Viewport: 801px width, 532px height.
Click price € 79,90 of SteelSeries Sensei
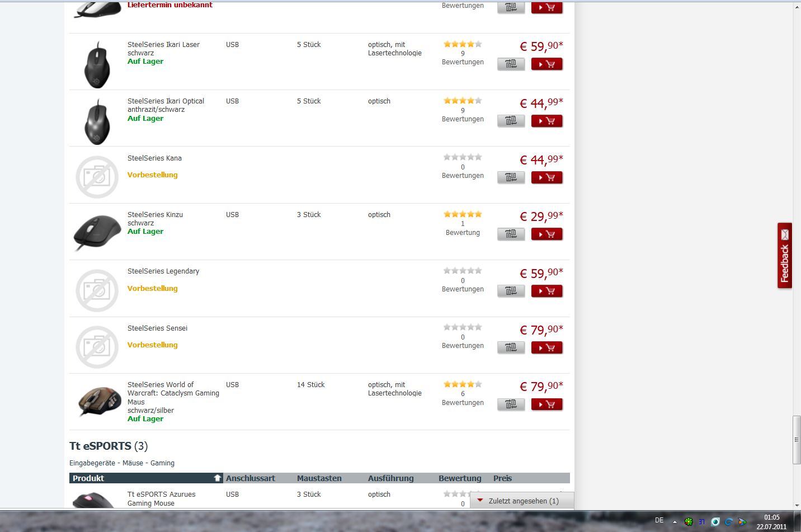point(541,329)
